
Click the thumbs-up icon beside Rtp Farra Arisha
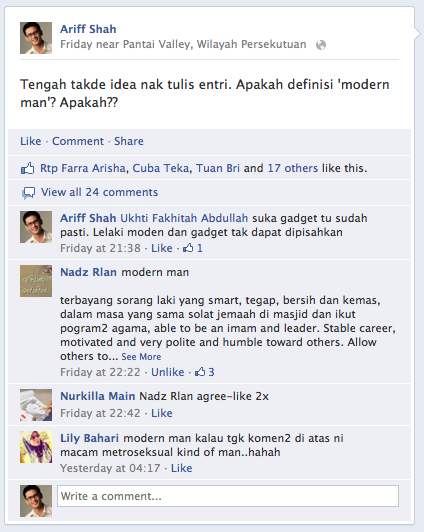pyautogui.click(x=28, y=168)
